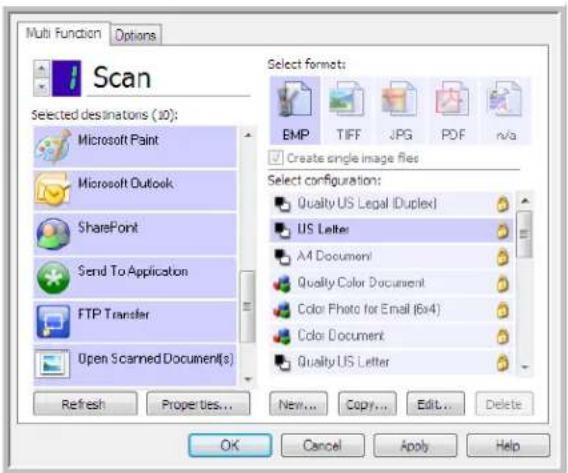Click the color mode icon beside Color Document
Viewport: 568px width, 473px height.
[x=282, y=336]
